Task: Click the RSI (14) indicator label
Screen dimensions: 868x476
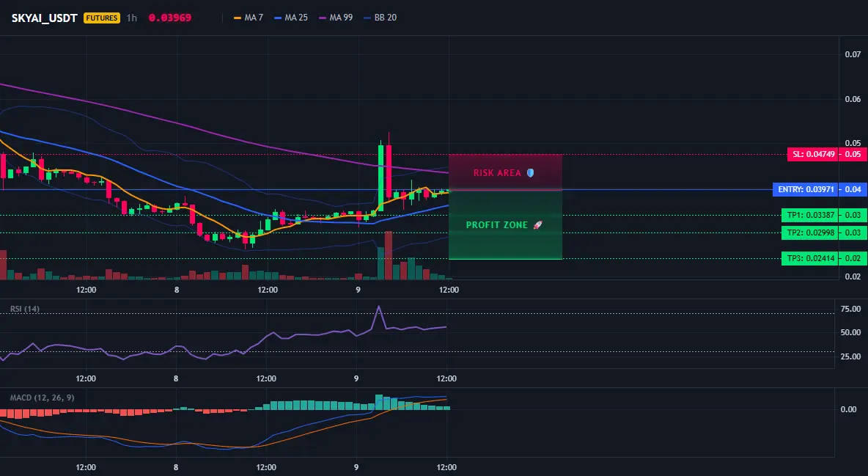Action: pyautogui.click(x=25, y=309)
